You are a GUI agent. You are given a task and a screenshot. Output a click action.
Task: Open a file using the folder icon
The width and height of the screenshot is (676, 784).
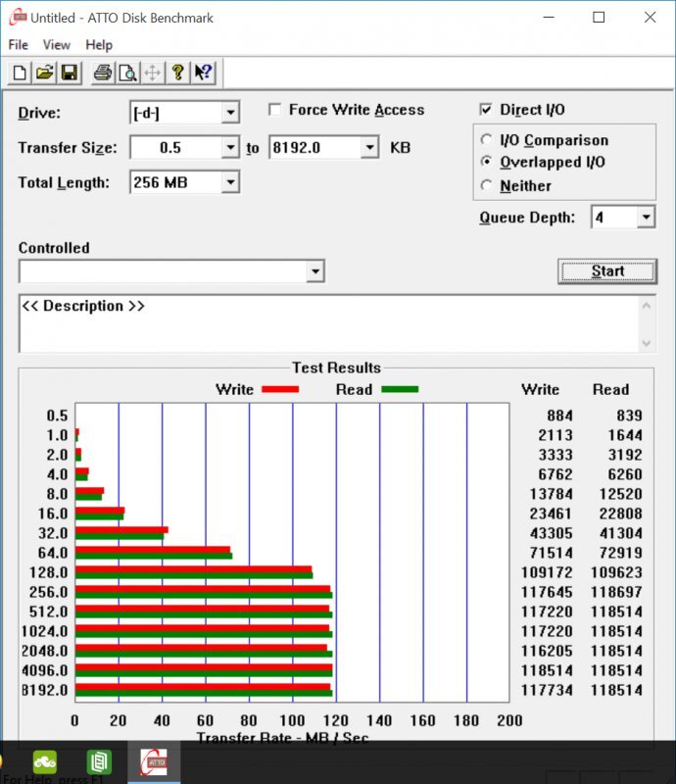45,73
